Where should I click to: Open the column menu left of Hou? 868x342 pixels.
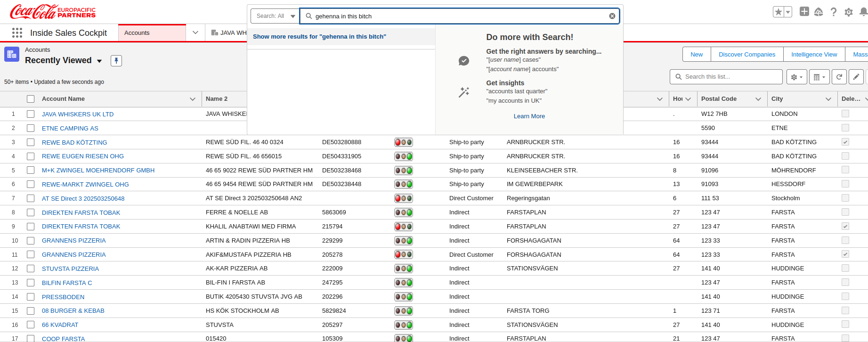660,99
